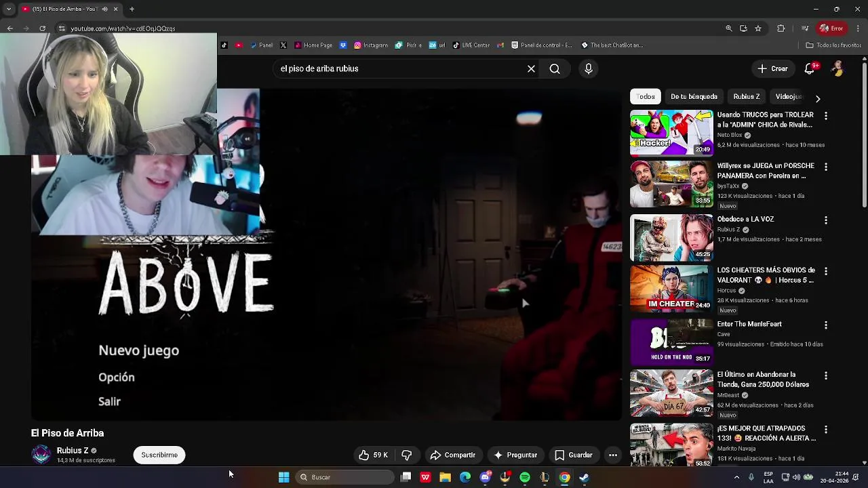Viewport: 868px width, 488px height.
Task: Open Todos los favoritos folder
Action: [x=833, y=45]
